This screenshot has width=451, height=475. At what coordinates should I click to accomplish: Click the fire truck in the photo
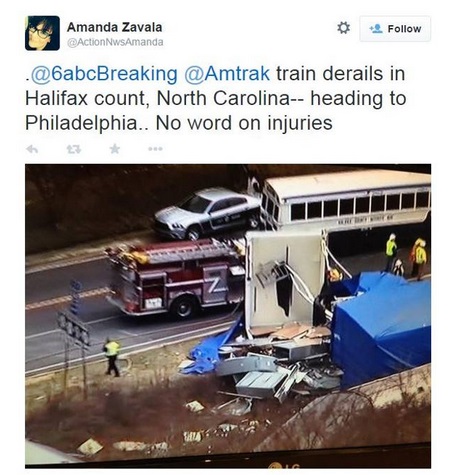175,278
